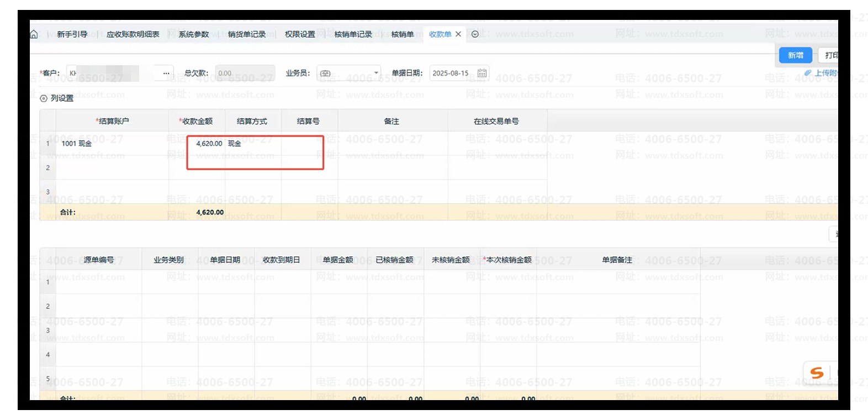Switch to the 新手引导 tab
The height and width of the screenshot is (420, 868).
[72, 34]
